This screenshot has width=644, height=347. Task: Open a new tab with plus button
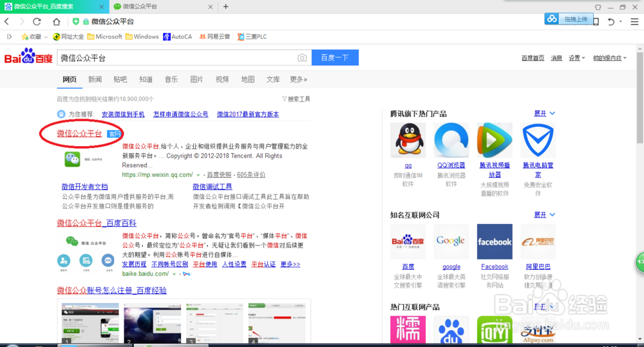pyautogui.click(x=225, y=6)
